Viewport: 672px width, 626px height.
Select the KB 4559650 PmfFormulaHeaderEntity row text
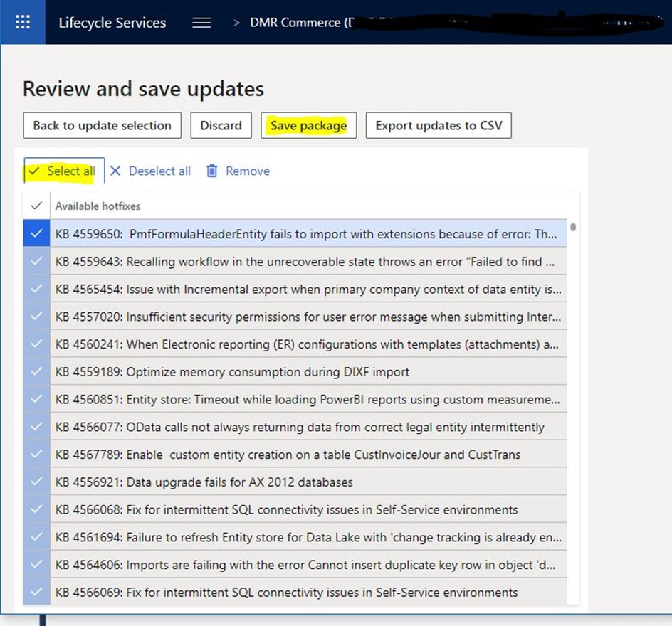306,234
